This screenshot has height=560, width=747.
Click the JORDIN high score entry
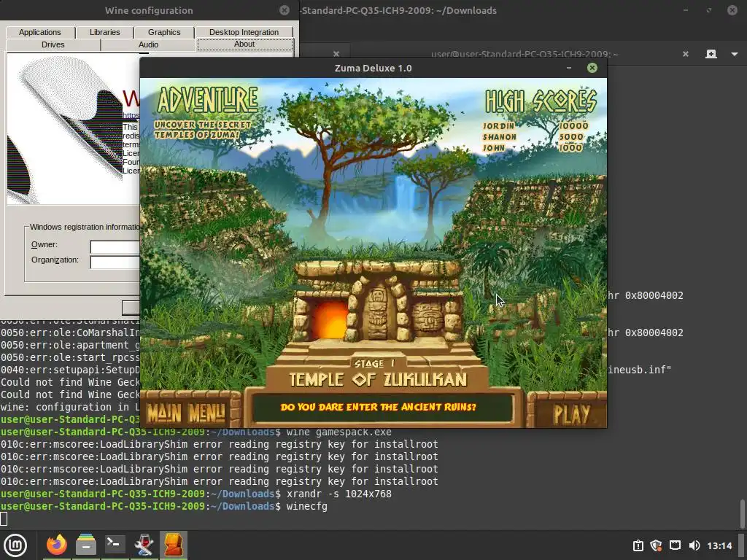click(536, 125)
